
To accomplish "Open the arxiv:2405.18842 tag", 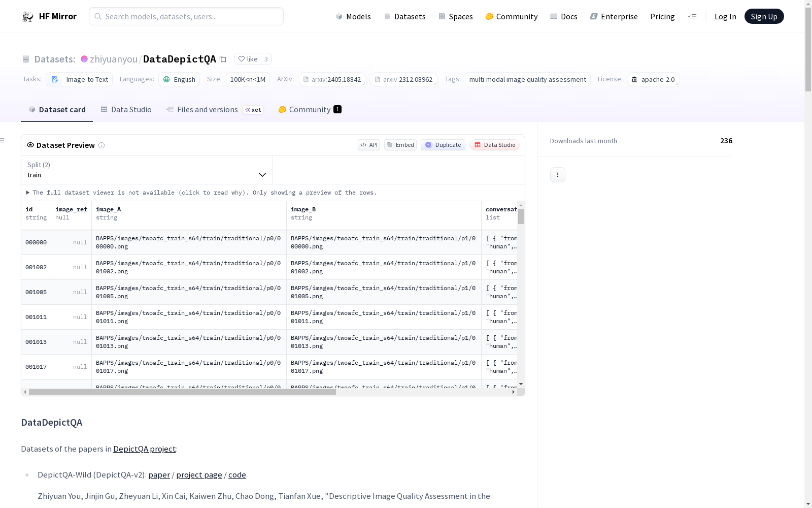I will pos(332,79).
